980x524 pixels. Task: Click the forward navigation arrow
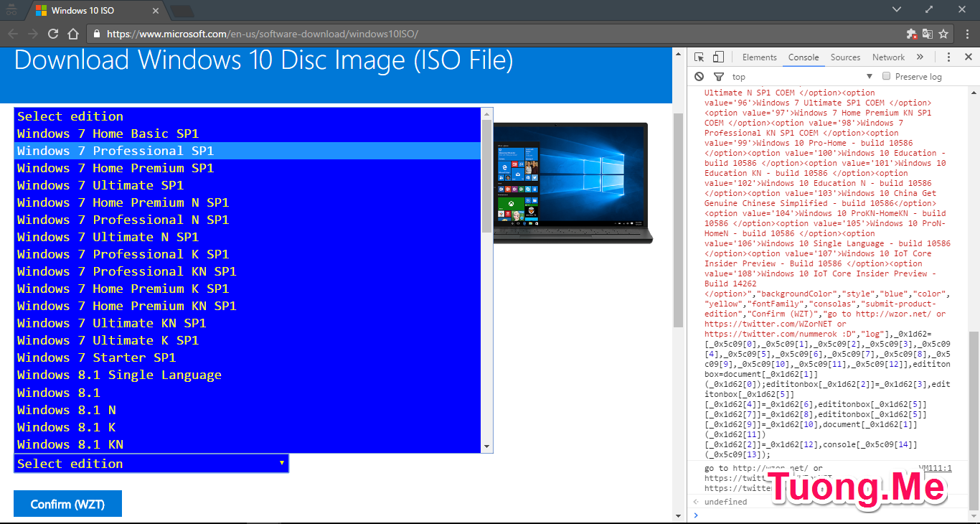[33, 34]
